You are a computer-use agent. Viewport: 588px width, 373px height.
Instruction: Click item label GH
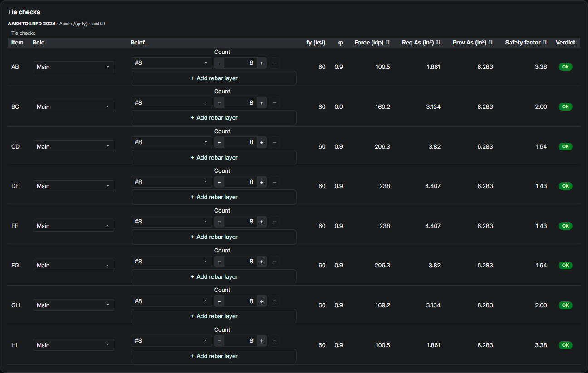coord(15,305)
